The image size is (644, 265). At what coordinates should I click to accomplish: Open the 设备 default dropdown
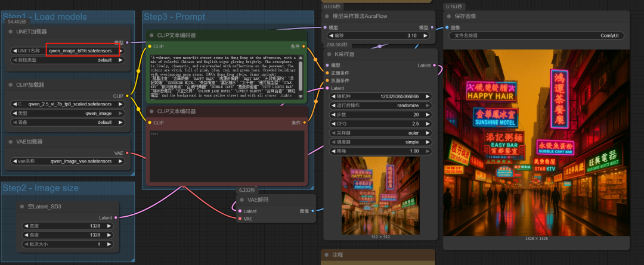click(67, 122)
